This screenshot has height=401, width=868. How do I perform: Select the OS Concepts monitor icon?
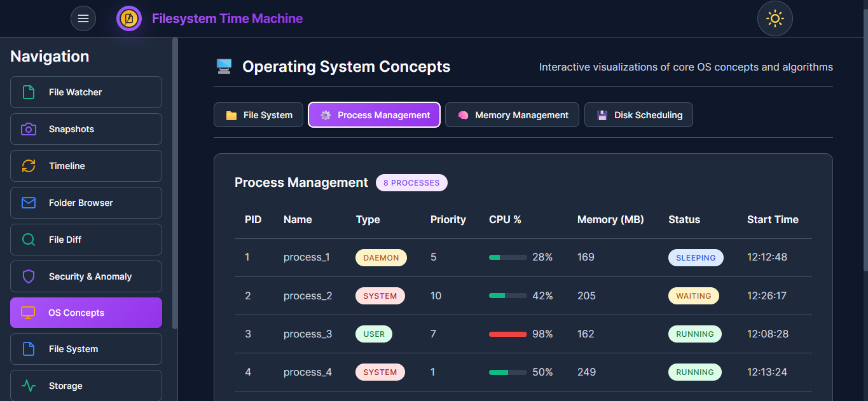coord(27,312)
